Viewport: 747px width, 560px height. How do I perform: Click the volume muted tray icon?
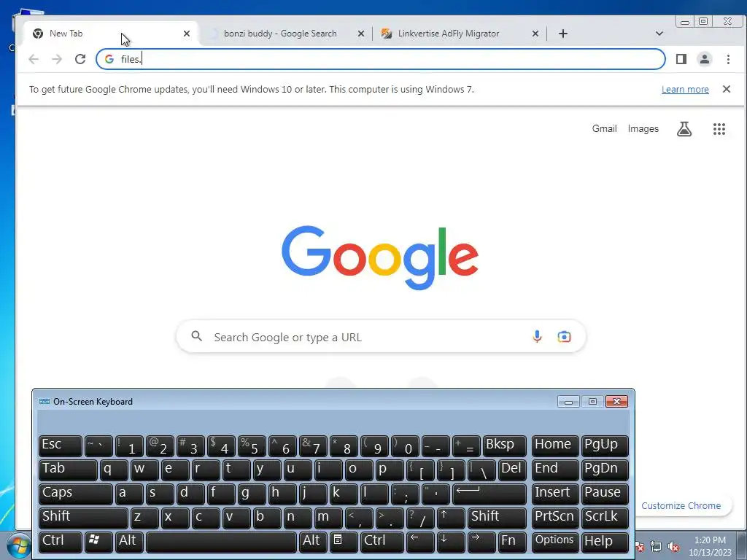673,547
